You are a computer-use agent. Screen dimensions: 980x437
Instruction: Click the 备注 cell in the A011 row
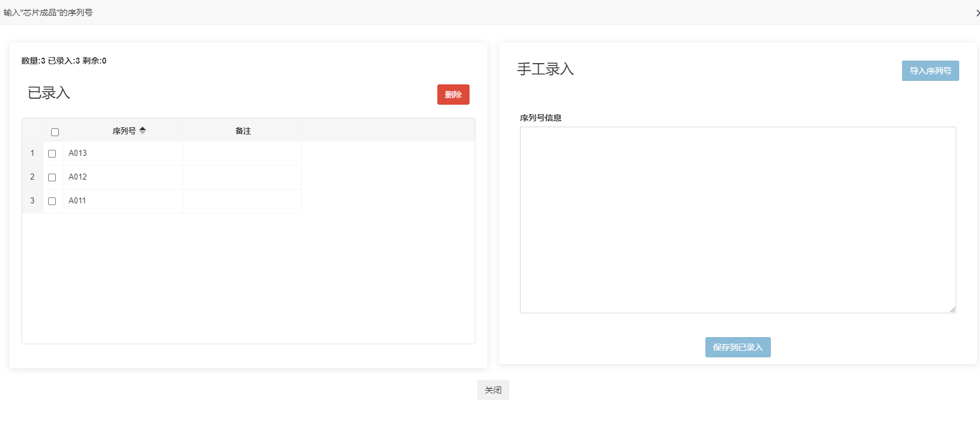pyautogui.click(x=242, y=201)
